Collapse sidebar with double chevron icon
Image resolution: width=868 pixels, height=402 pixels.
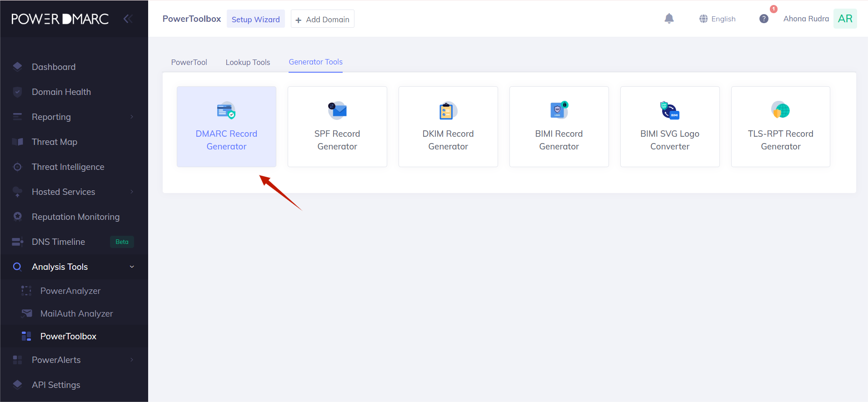128,19
